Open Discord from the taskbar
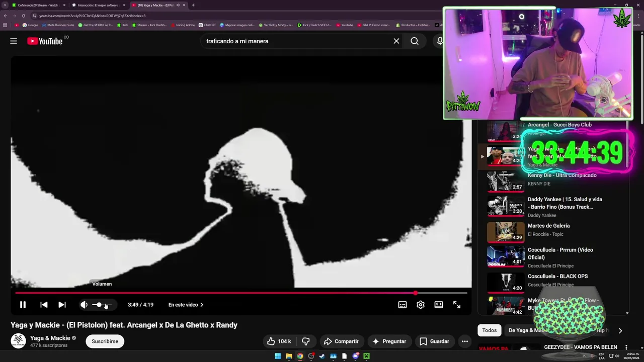This screenshot has height=362, width=644. (x=356, y=356)
